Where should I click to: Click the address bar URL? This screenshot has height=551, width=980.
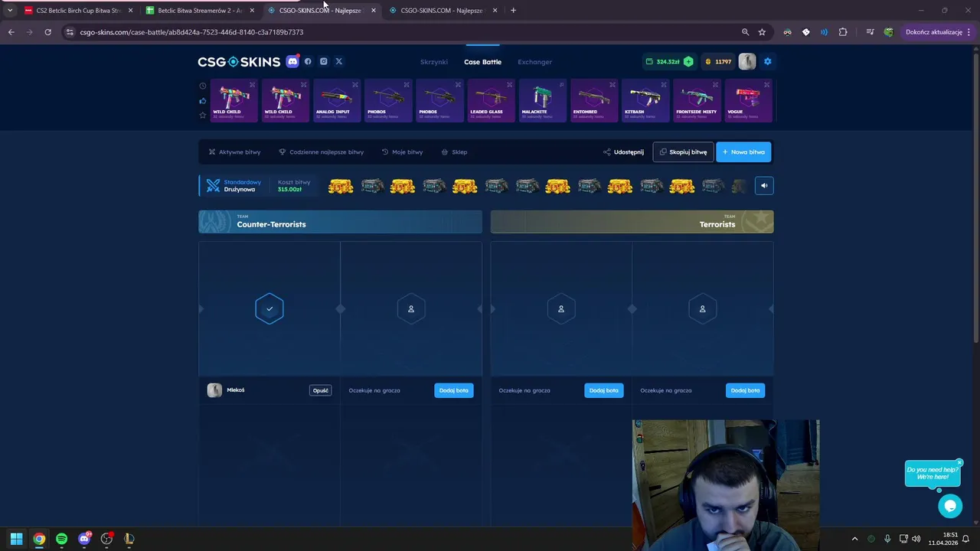191,32
